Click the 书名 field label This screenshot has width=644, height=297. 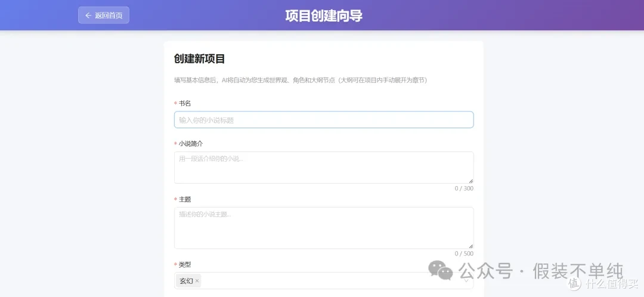(x=185, y=104)
